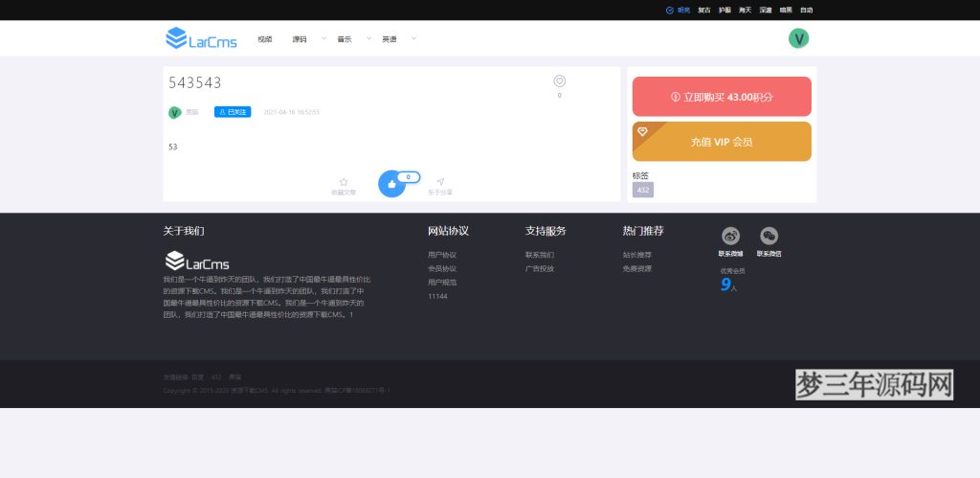Click the 充值 VIP 会员 button
This screenshot has height=478, width=980.
click(722, 142)
